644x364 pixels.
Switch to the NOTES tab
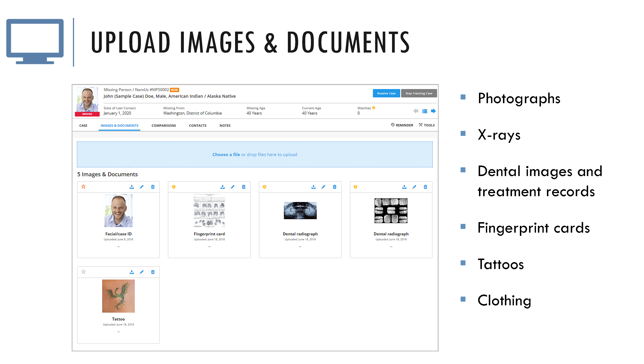225,125
